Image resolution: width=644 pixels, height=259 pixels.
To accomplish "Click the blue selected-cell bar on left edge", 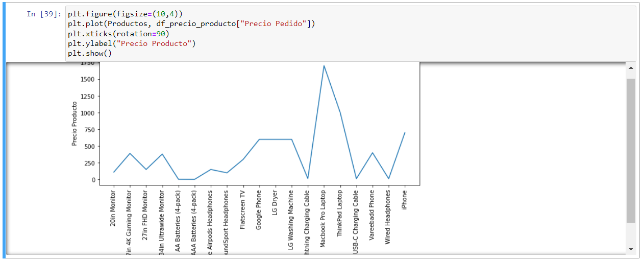I will (x=4, y=130).
